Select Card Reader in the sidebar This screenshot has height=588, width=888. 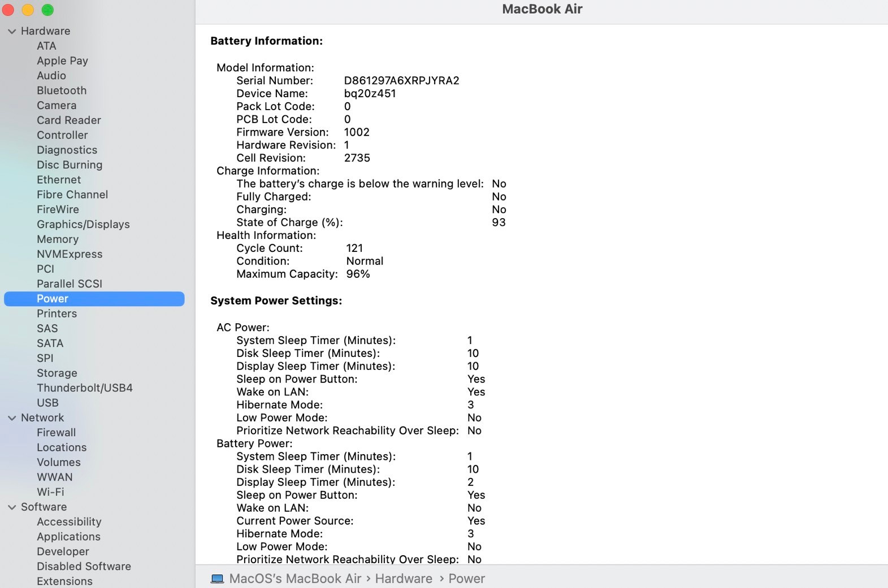pos(69,120)
